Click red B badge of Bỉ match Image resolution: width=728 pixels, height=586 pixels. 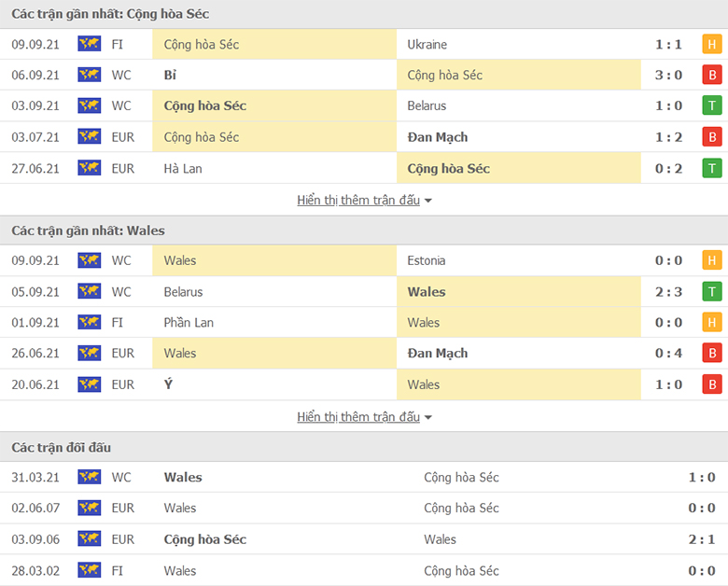click(x=712, y=75)
